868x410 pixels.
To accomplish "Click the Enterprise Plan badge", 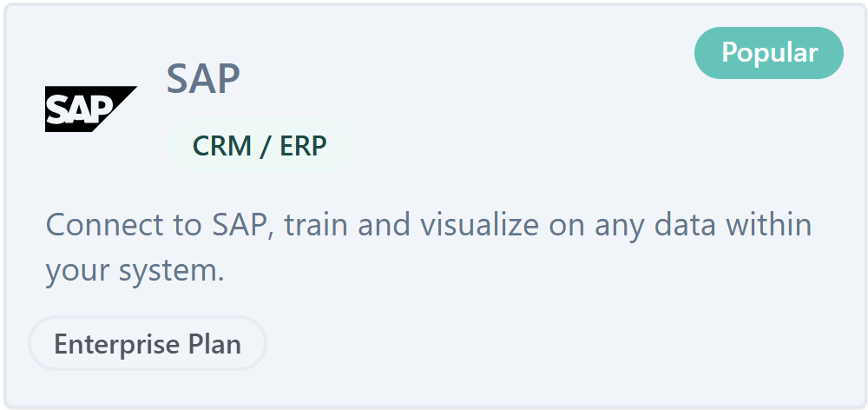I will coord(148,344).
